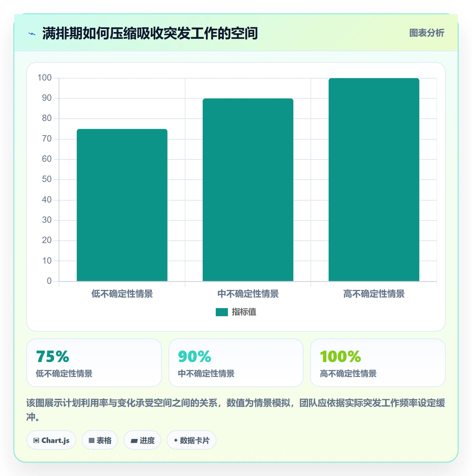The image size is (472, 476).
Task: Click the 指标值 legend label
Action: [244, 312]
